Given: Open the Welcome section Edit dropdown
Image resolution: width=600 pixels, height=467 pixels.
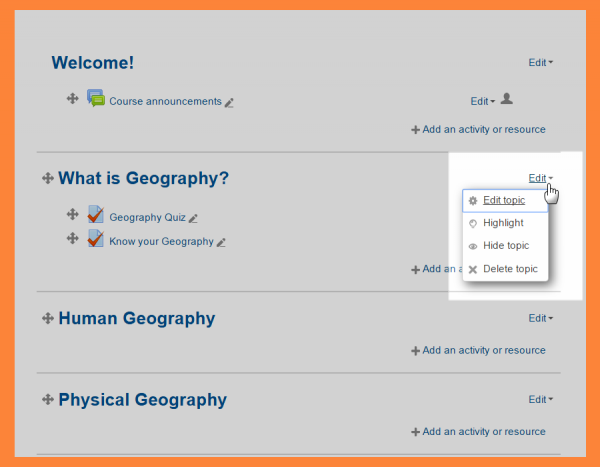Looking at the screenshot, I should pyautogui.click(x=540, y=63).
